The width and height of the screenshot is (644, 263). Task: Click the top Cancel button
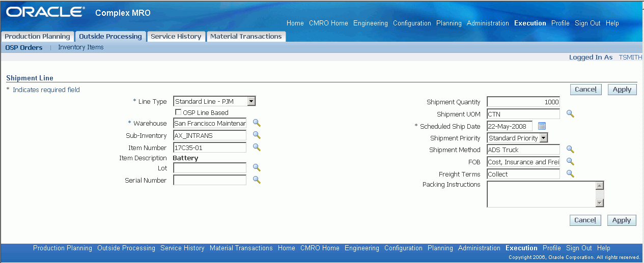coord(585,90)
